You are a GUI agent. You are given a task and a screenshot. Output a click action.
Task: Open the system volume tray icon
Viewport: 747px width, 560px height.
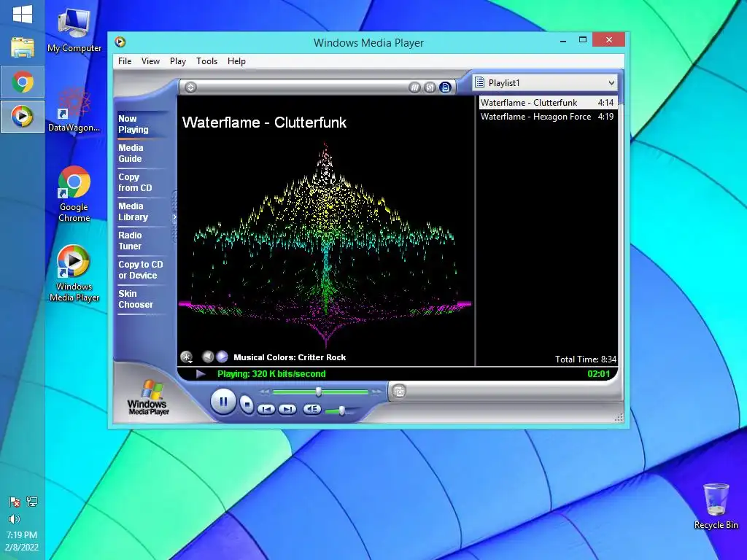[x=15, y=518]
